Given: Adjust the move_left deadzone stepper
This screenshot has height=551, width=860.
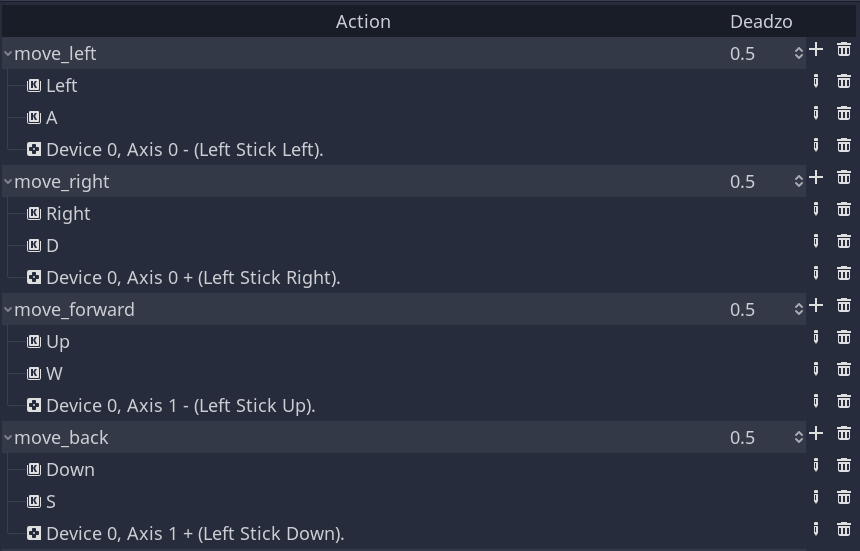Looking at the screenshot, I should [799, 54].
